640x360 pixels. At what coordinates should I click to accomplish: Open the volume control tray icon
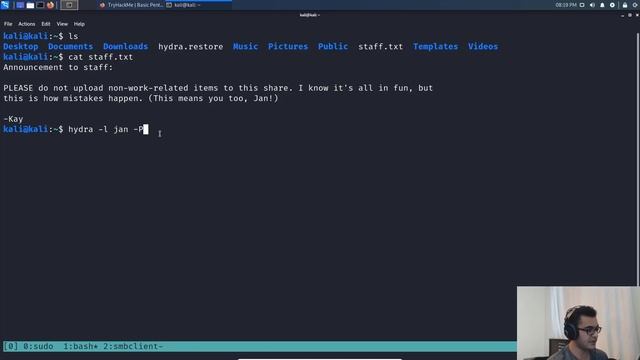(x=592, y=5)
